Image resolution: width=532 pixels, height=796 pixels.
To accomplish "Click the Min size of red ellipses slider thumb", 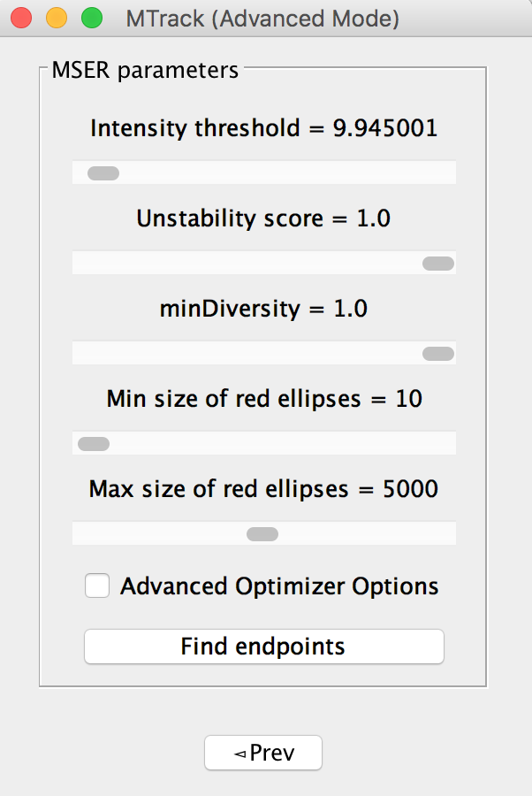I will (x=94, y=444).
